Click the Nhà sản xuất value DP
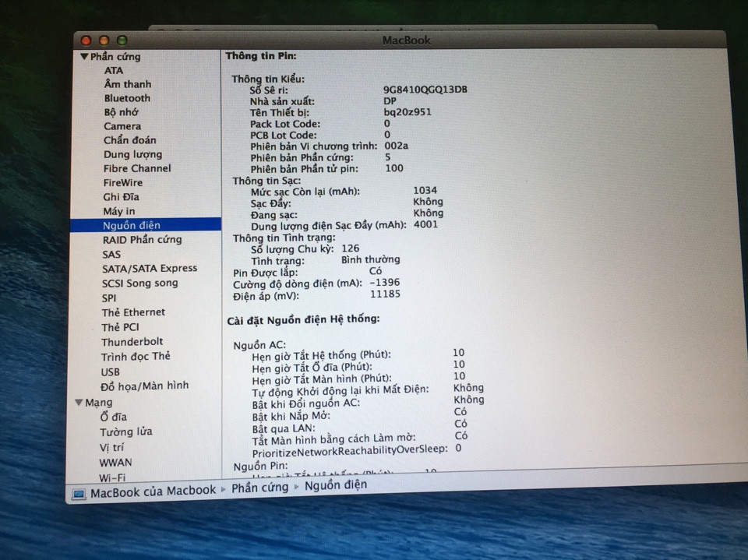The height and width of the screenshot is (560, 748). tap(390, 101)
